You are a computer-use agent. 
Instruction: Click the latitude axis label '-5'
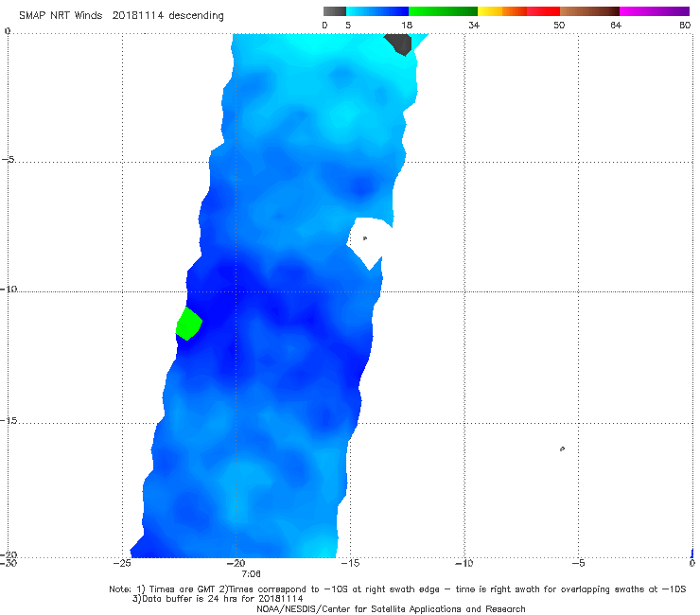click(x=9, y=160)
